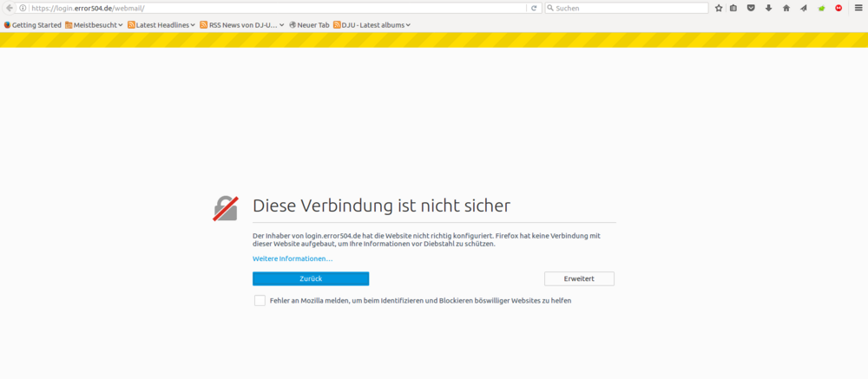This screenshot has height=379, width=868.
Task: Open the hamburger application menu
Action: (858, 9)
